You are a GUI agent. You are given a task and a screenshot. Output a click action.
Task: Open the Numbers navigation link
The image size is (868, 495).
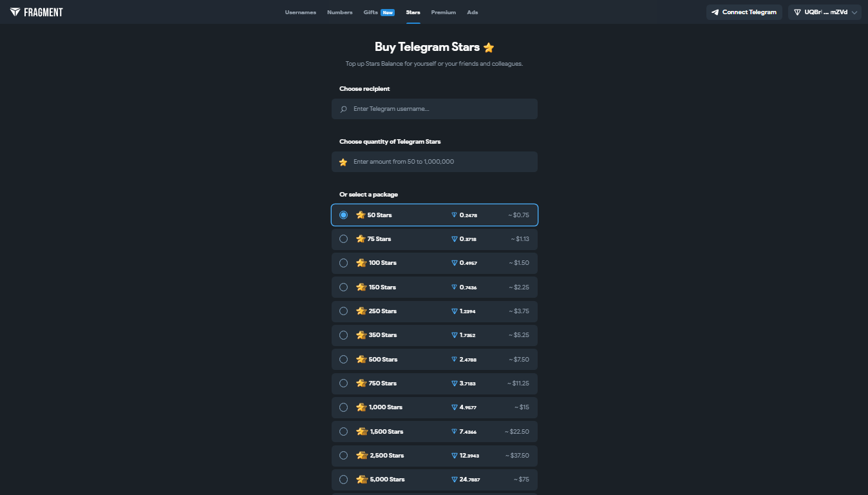(339, 12)
